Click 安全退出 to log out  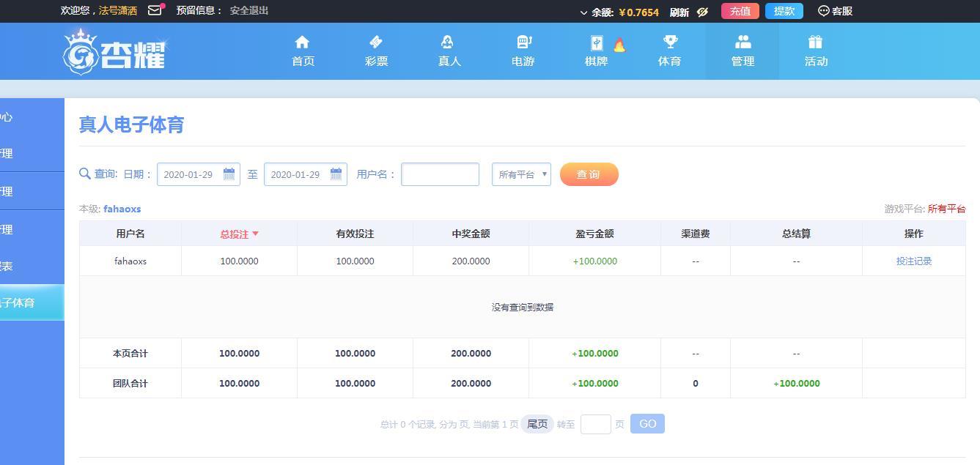249,10
